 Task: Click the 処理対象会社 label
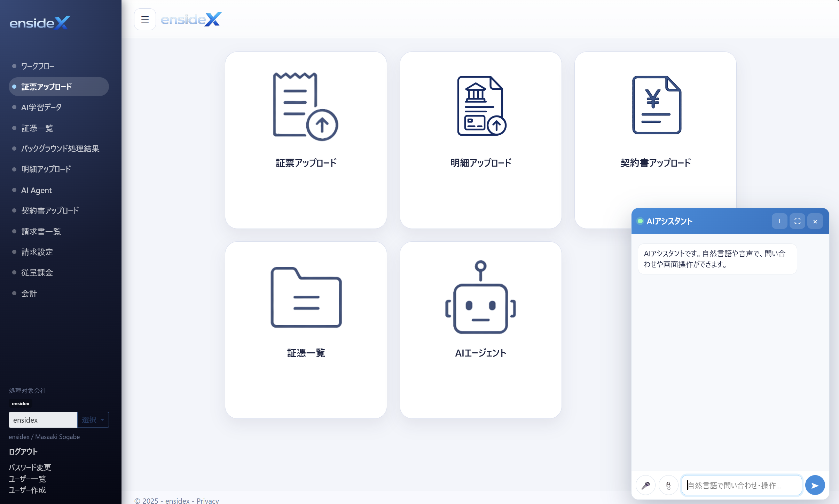click(27, 391)
